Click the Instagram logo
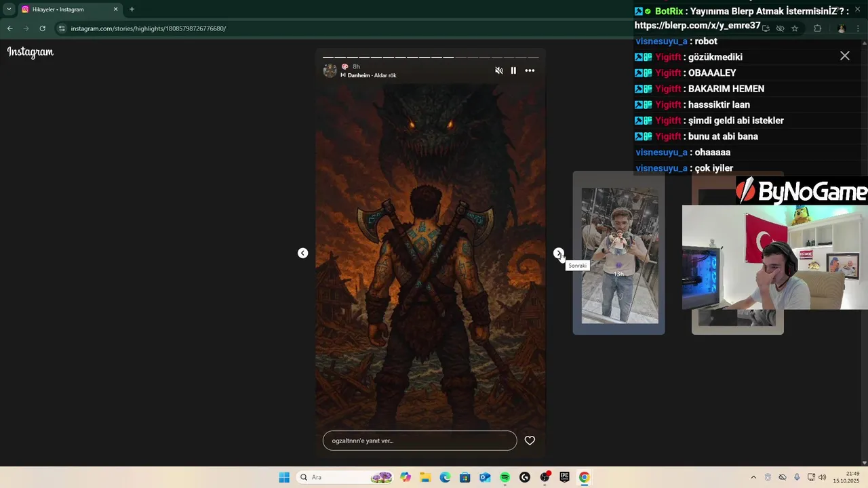 pos(31,52)
